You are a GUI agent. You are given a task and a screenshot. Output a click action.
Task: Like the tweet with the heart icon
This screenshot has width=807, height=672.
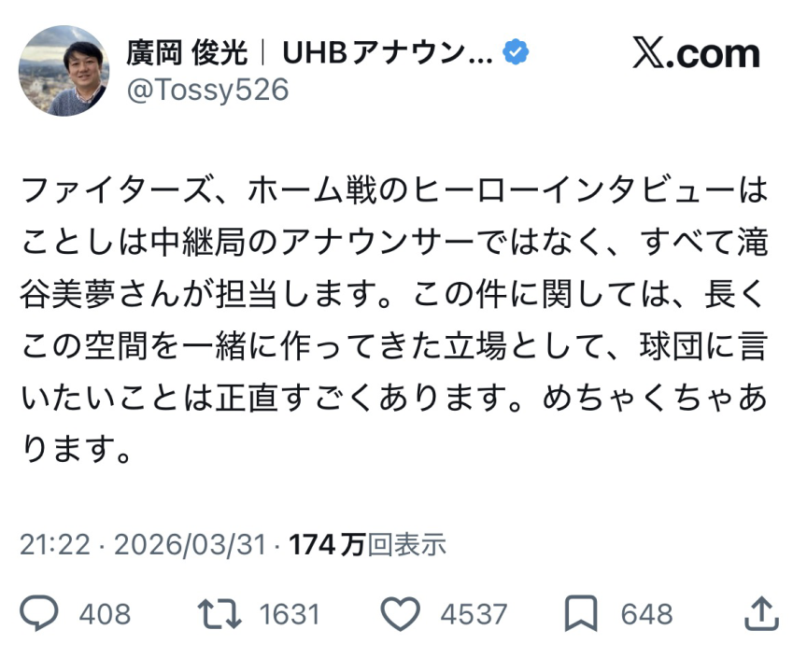click(403, 613)
